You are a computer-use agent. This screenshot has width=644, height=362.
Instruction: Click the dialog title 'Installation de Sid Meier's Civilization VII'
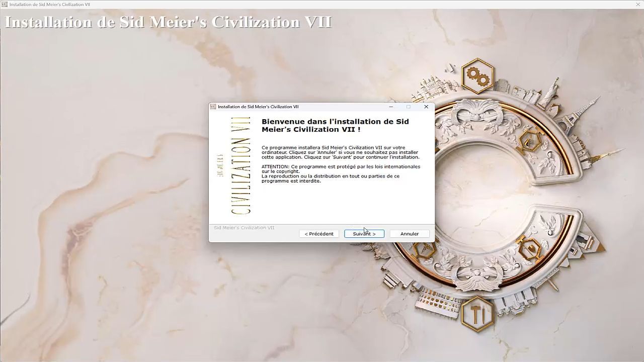point(258,107)
